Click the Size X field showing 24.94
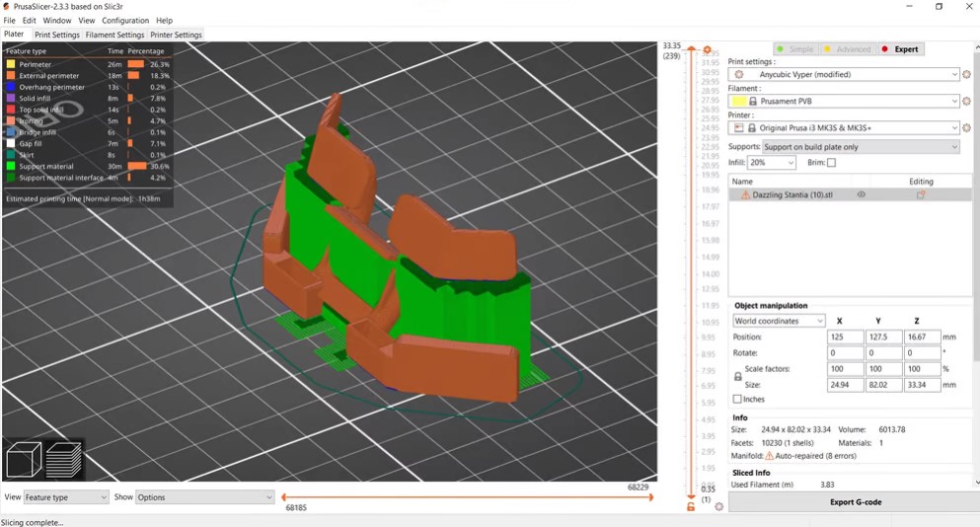The image size is (980, 527). (x=845, y=385)
